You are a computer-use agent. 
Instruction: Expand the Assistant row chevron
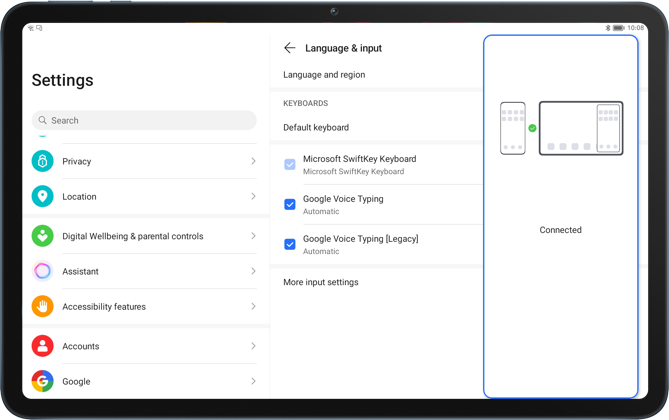(253, 271)
